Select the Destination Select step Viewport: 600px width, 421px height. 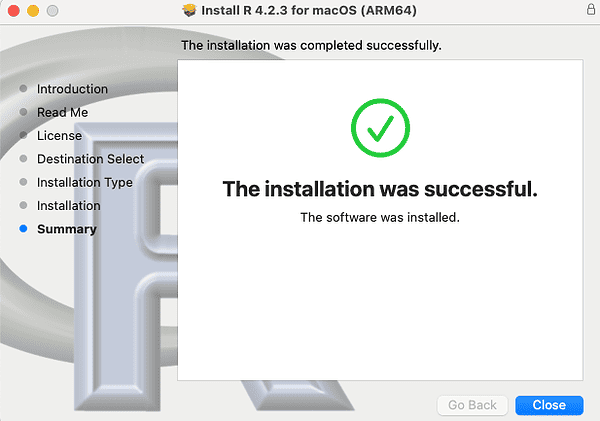coord(90,159)
